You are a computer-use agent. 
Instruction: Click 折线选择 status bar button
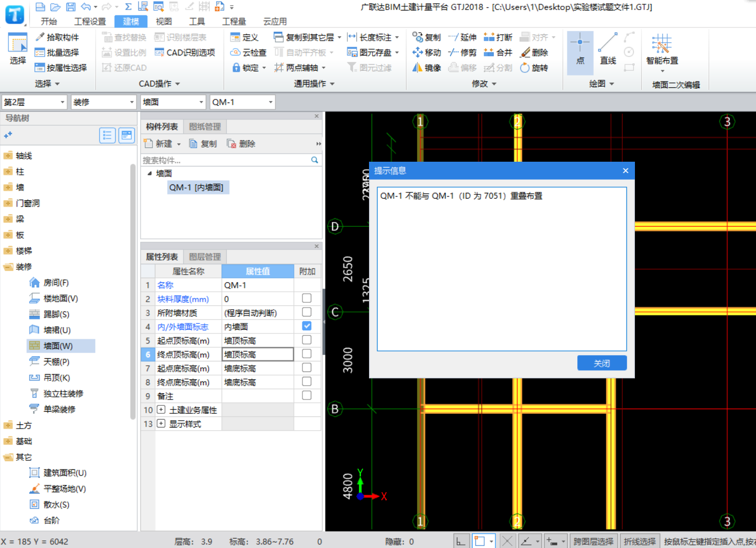tap(639, 541)
